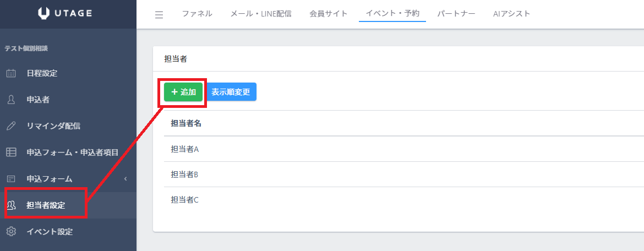Select the イベント・予約 tab
Screen dimensions: 644x251
(392, 14)
